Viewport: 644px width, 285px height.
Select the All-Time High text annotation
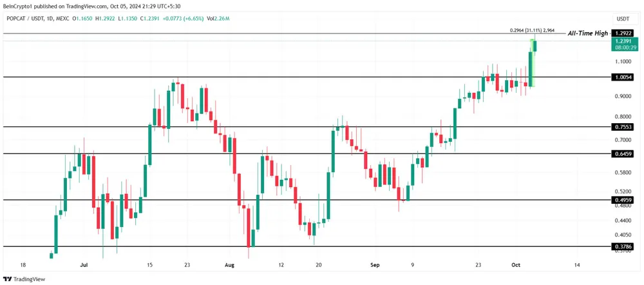pyautogui.click(x=589, y=32)
